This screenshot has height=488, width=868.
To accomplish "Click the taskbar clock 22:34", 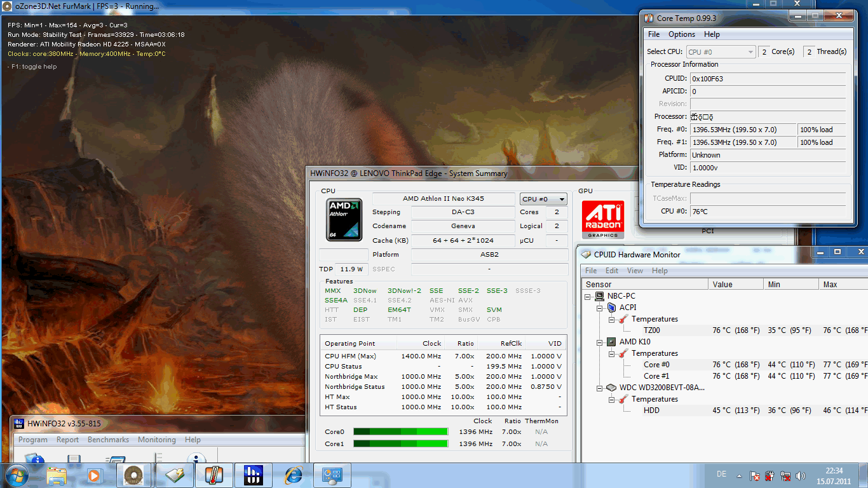I will tap(834, 471).
